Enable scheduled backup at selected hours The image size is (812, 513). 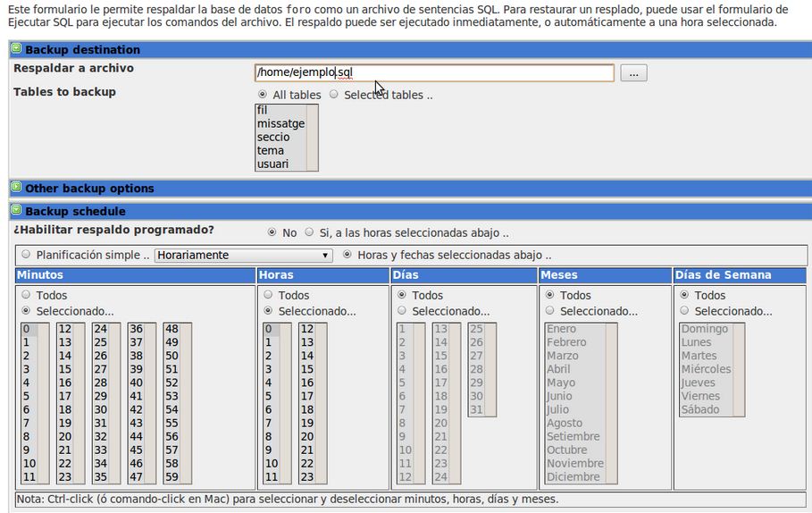308,232
